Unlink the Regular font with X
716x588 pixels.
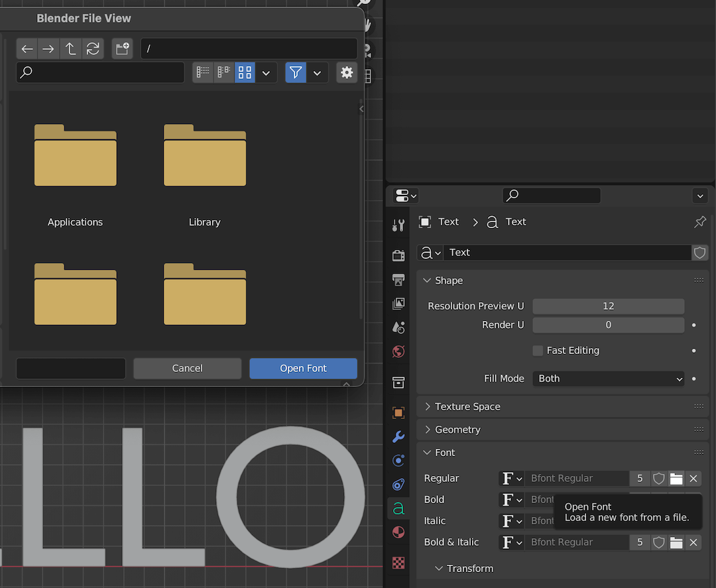tap(693, 479)
